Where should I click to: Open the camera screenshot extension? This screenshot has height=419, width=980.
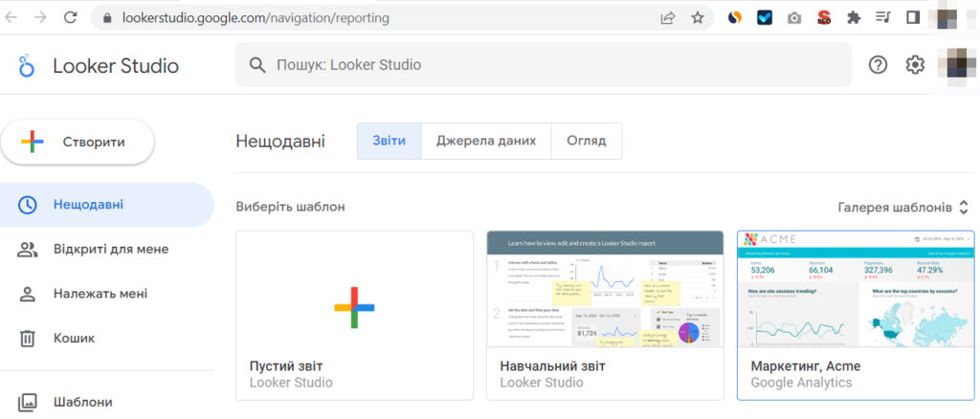click(x=794, y=18)
